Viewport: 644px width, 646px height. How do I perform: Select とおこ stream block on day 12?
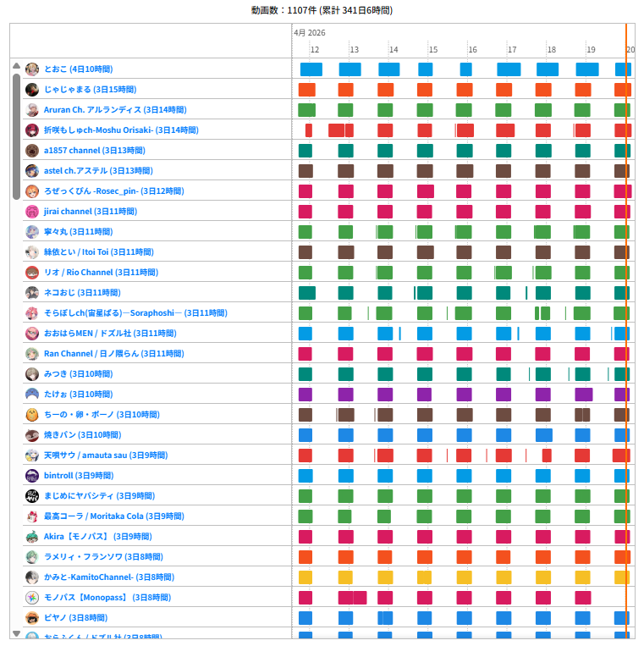[x=311, y=69]
